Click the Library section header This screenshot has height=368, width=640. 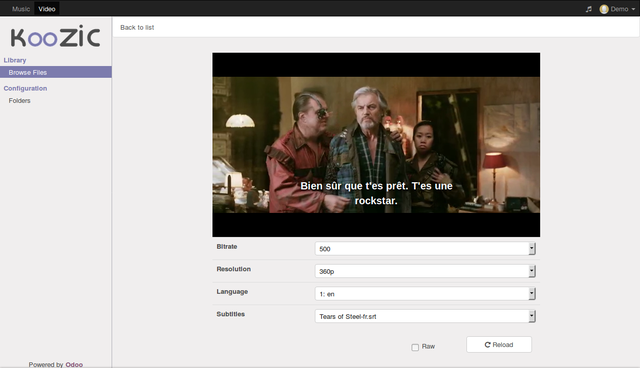point(15,60)
